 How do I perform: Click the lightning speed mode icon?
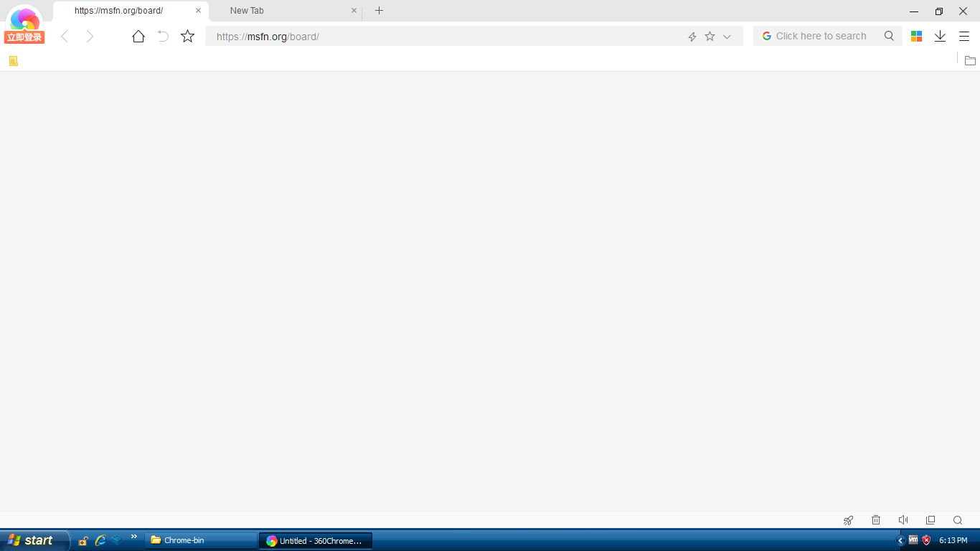coord(692,37)
